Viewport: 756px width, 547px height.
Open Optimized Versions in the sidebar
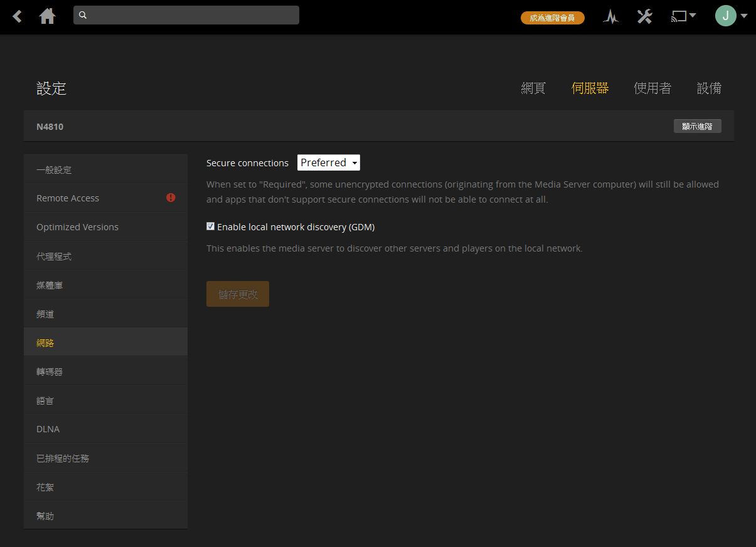pyautogui.click(x=105, y=227)
